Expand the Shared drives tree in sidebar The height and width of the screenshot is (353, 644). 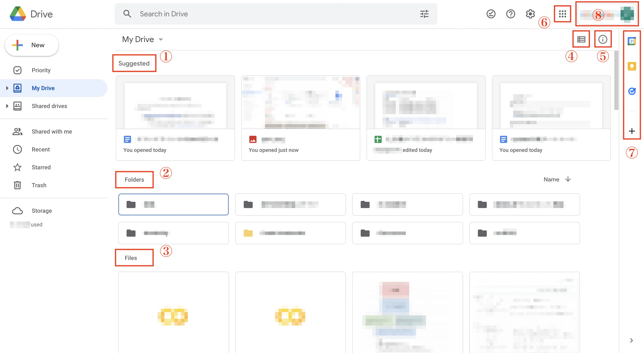tap(7, 106)
